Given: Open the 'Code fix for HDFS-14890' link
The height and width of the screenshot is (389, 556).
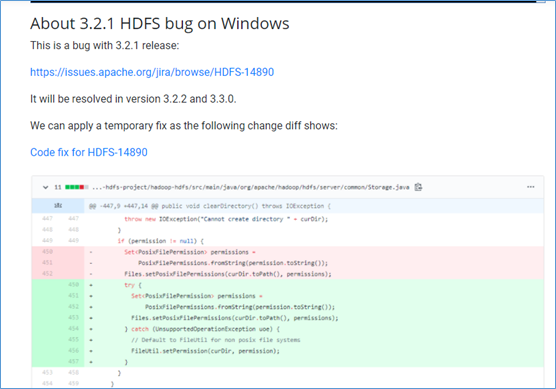Looking at the screenshot, I should 89,152.
